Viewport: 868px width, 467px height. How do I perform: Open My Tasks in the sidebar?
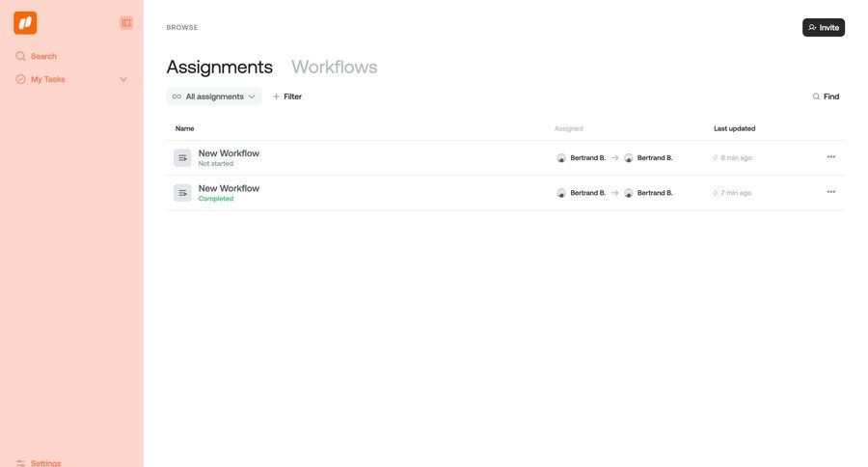[x=40, y=79]
